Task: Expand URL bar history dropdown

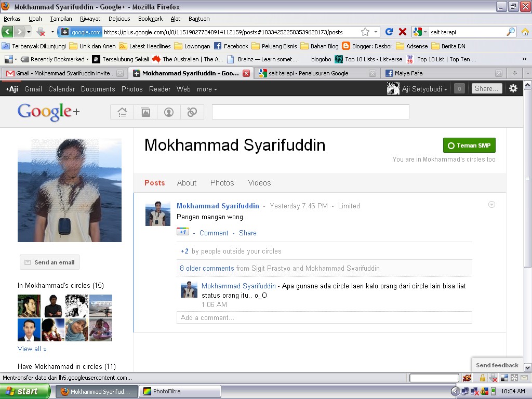Action: [x=376, y=32]
